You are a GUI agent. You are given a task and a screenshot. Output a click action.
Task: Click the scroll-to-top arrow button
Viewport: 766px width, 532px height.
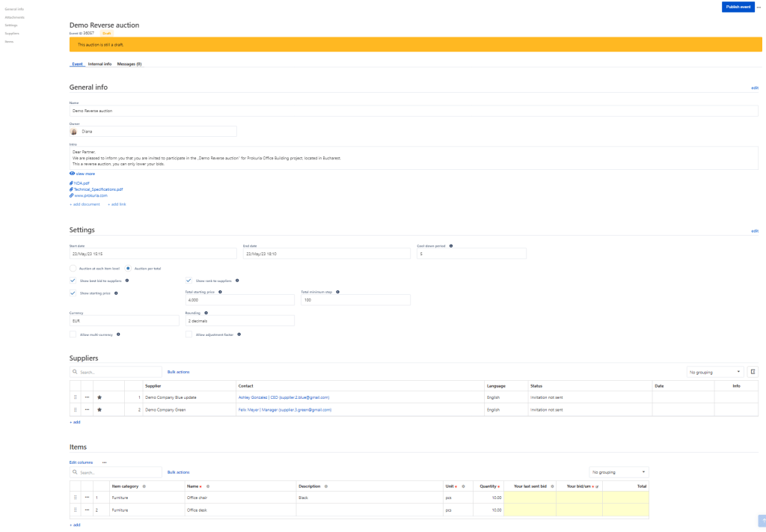(762, 521)
